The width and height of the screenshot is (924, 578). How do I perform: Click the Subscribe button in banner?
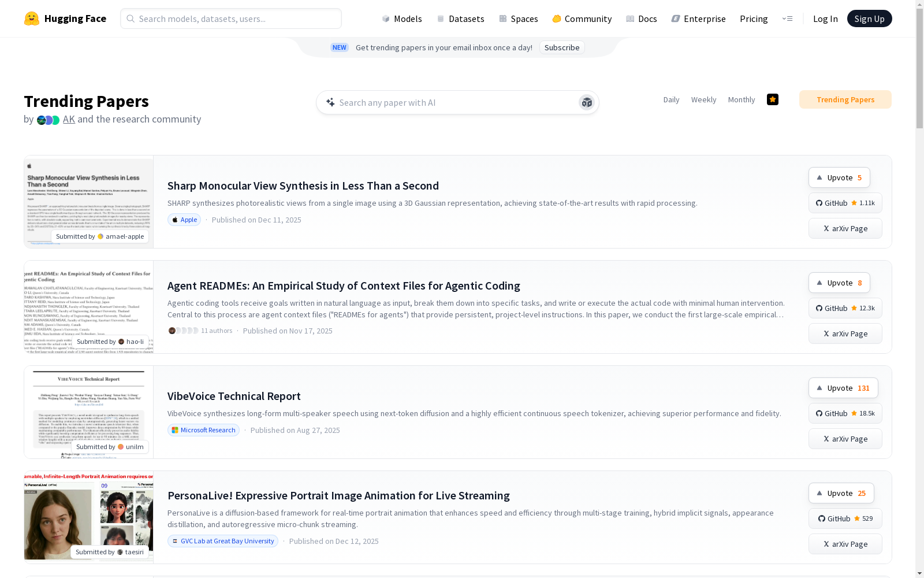[x=561, y=47]
